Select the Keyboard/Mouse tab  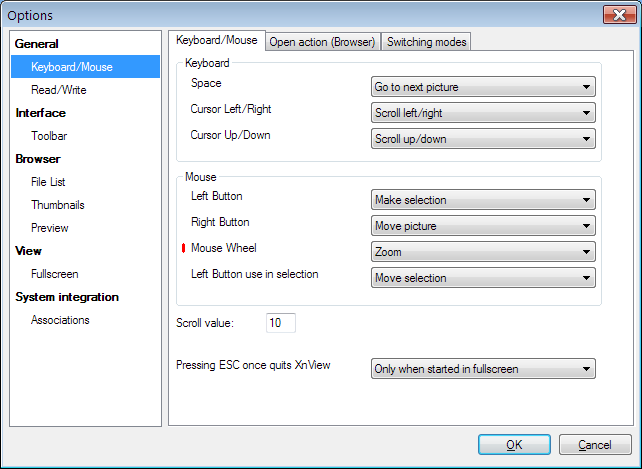216,41
